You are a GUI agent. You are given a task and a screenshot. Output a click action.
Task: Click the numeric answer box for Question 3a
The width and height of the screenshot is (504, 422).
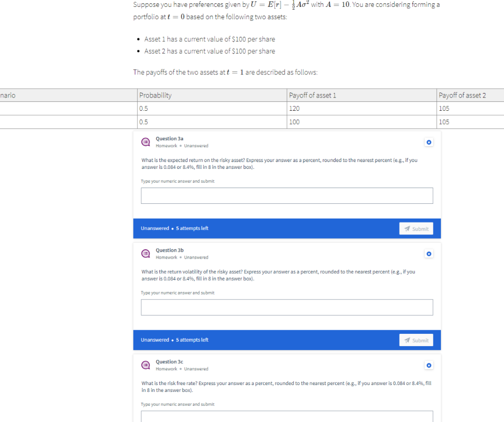[x=287, y=195]
